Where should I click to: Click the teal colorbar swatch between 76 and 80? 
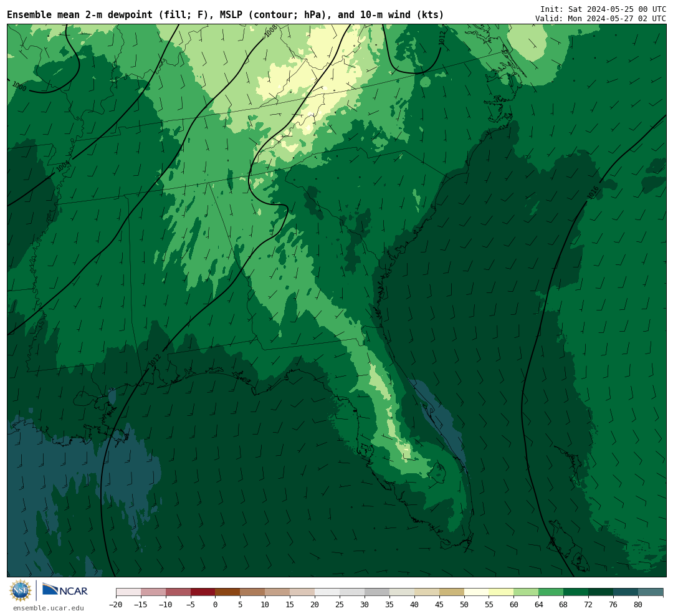tap(626, 592)
